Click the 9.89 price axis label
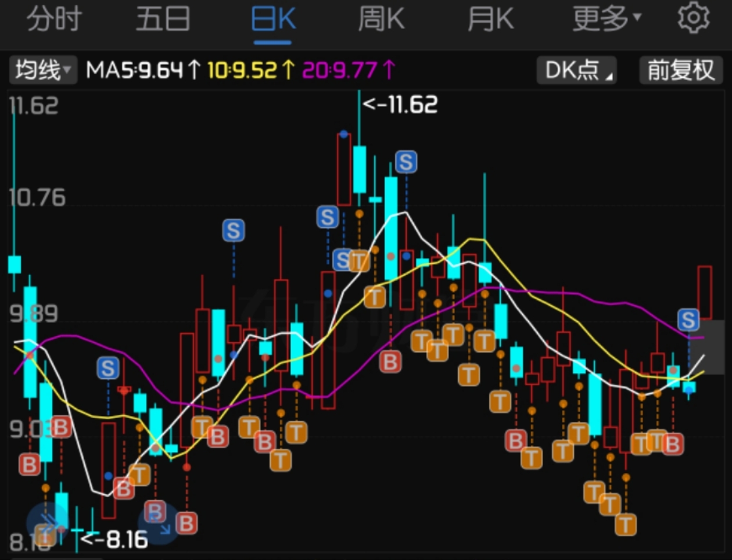 coord(34,314)
